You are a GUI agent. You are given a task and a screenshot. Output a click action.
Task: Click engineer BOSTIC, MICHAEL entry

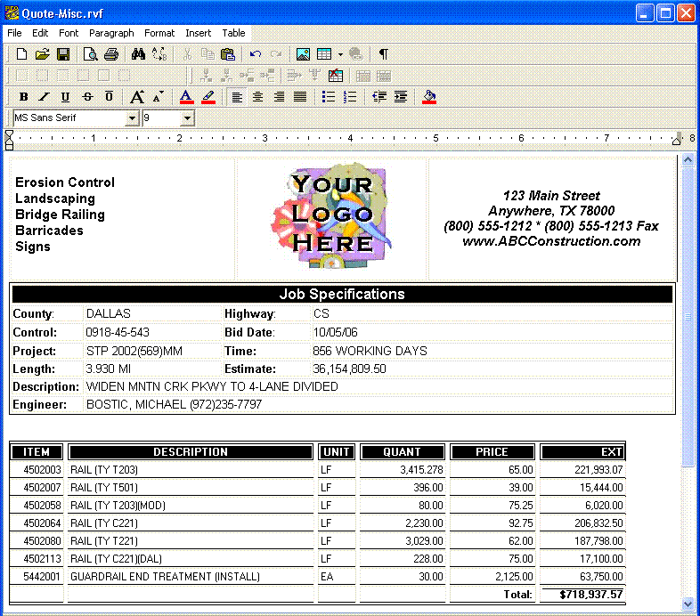[x=174, y=404]
